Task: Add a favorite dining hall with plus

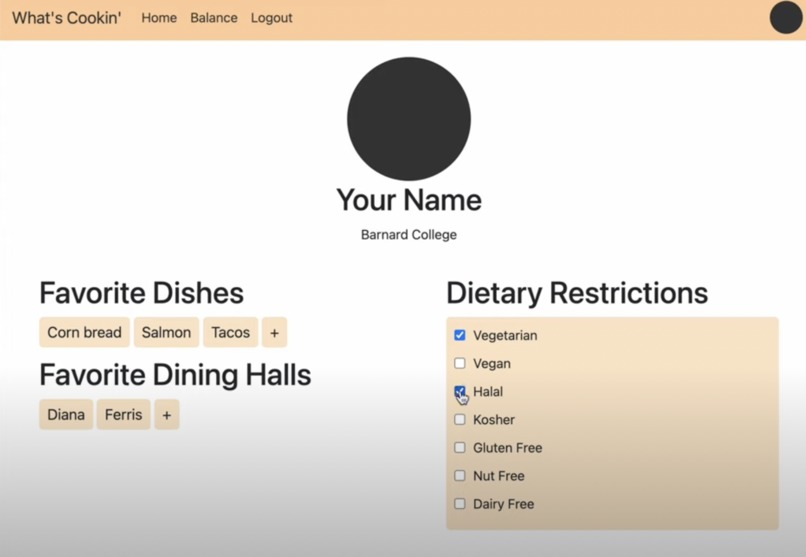Action: pyautogui.click(x=167, y=415)
